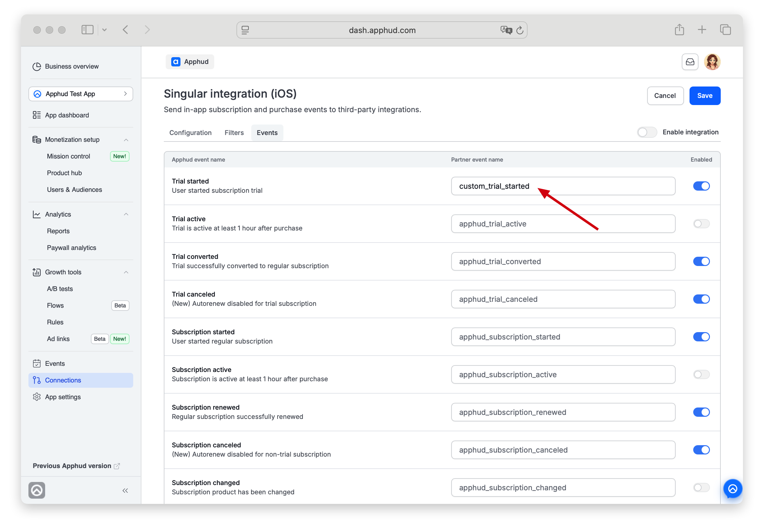Disable the Subscription renewed toggle
This screenshot has height=532, width=764.
coord(701,412)
